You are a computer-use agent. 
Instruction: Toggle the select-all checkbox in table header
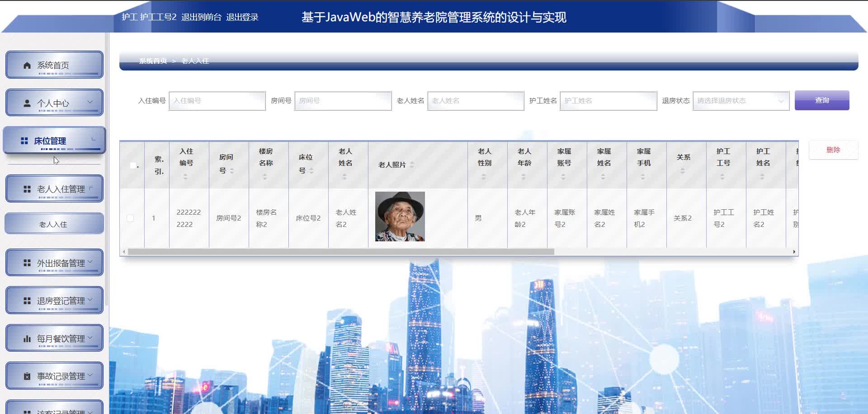pos(133,165)
